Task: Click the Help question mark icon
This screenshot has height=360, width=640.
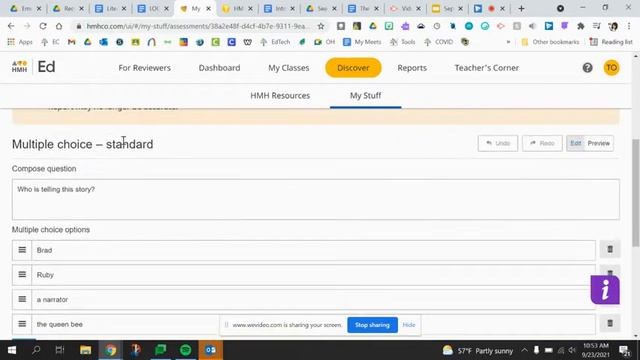Action: [587, 68]
